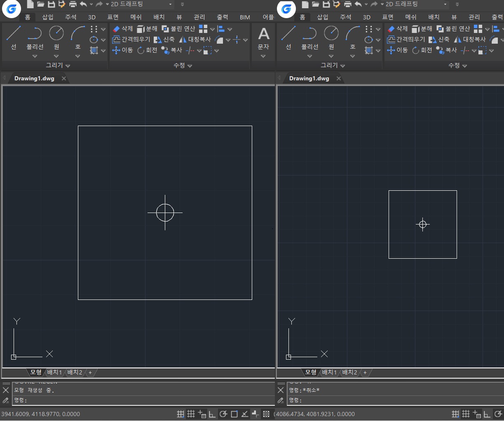Expand Arc options arrow in left window
The width and height of the screenshot is (504, 421).
[77, 56]
